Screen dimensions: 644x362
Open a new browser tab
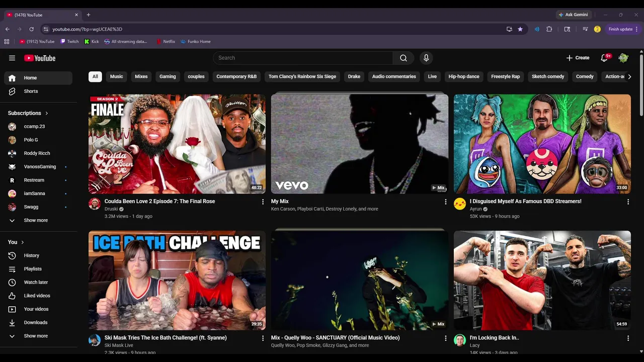click(x=89, y=15)
